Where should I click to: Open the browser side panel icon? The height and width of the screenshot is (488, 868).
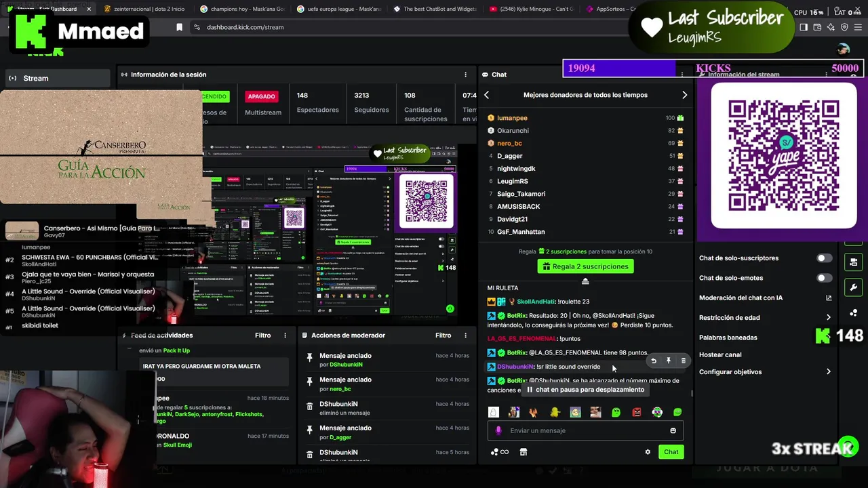click(x=804, y=27)
